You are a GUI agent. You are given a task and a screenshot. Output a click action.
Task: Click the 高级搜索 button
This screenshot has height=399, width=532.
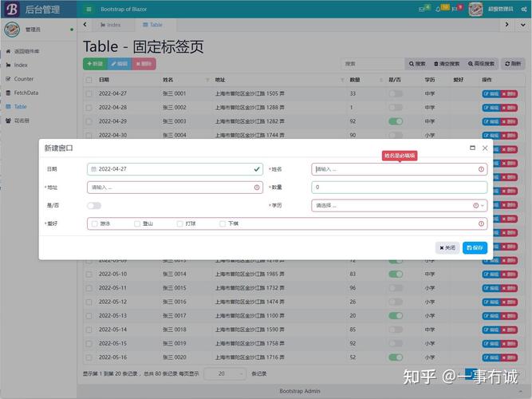coord(481,64)
